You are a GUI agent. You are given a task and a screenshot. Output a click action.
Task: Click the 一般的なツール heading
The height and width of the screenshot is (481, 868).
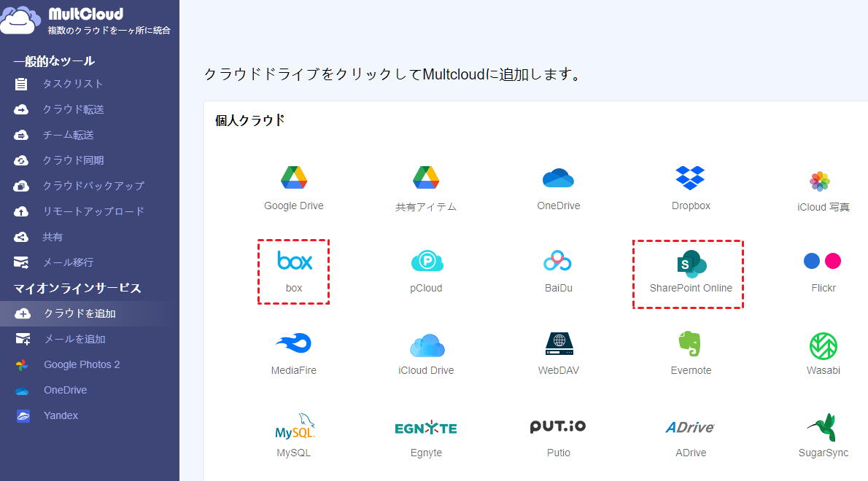click(54, 61)
